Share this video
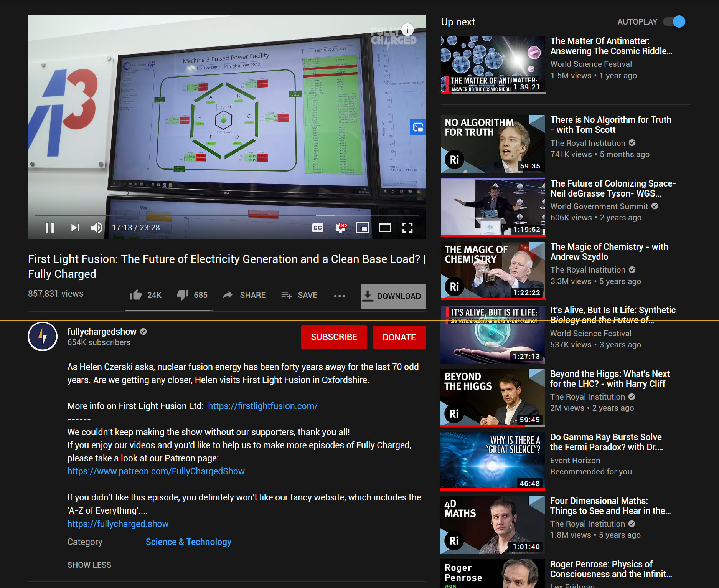Screen dimensions: 719x588 tap(244, 295)
